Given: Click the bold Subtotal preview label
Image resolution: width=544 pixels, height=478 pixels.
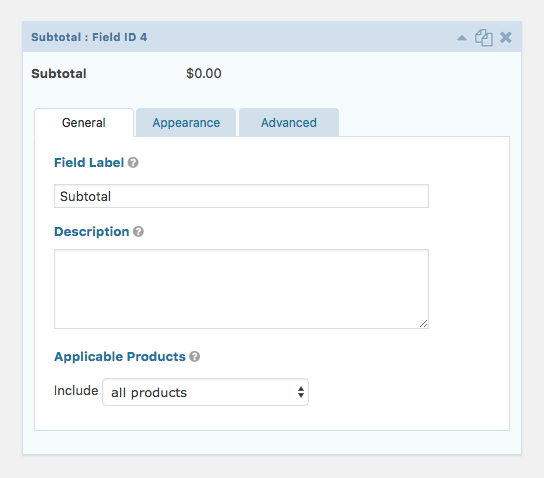Looking at the screenshot, I should (x=59, y=74).
